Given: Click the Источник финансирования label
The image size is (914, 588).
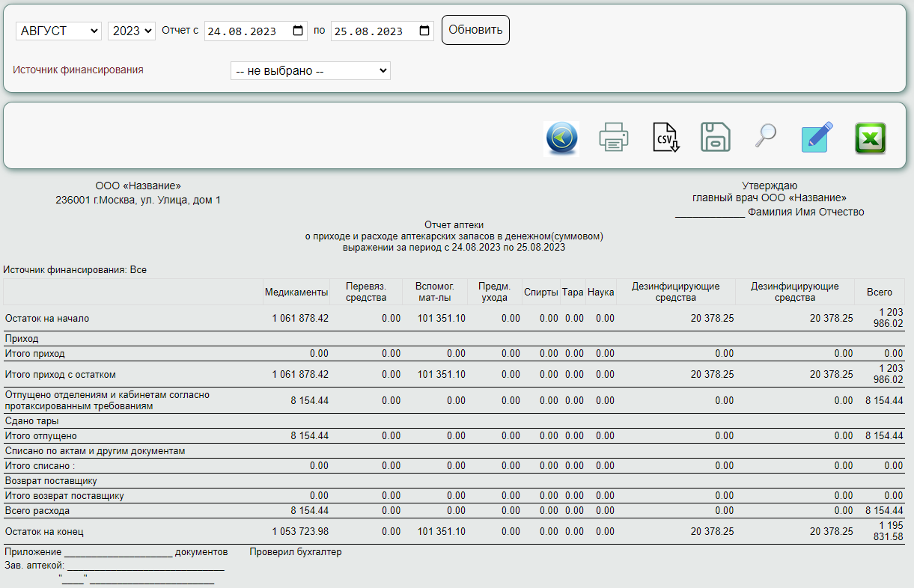Looking at the screenshot, I should point(78,70).
